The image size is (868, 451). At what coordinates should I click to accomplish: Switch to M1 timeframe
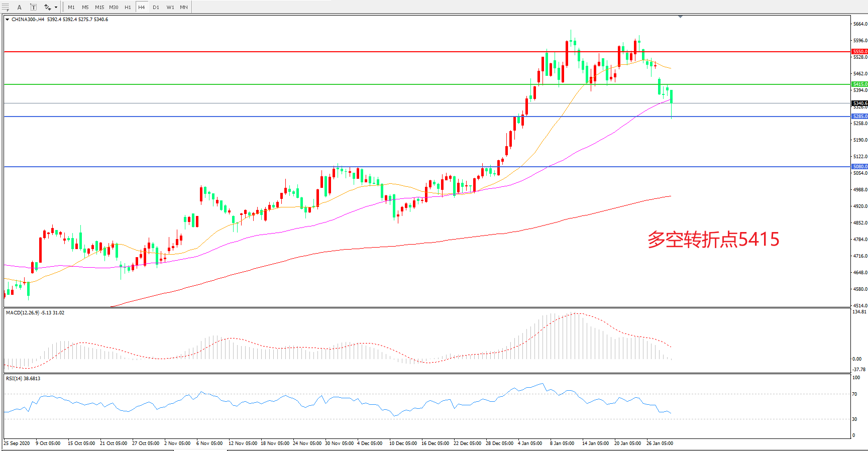click(x=71, y=7)
